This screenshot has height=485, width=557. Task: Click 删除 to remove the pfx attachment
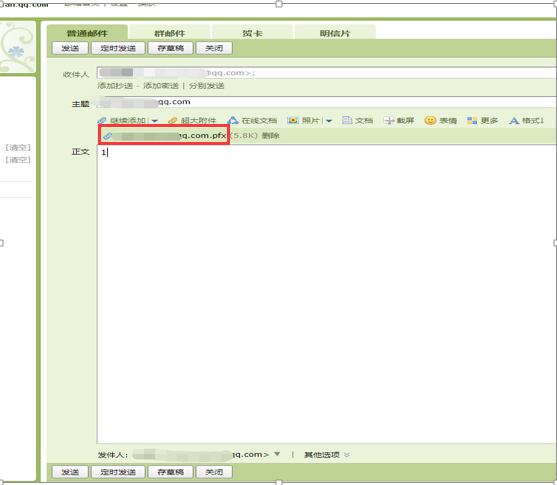coord(271,136)
